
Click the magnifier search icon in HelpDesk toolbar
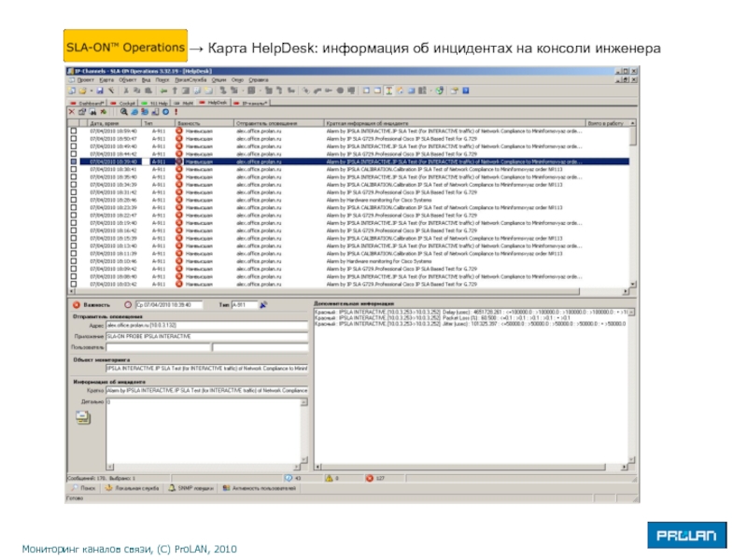(x=123, y=112)
